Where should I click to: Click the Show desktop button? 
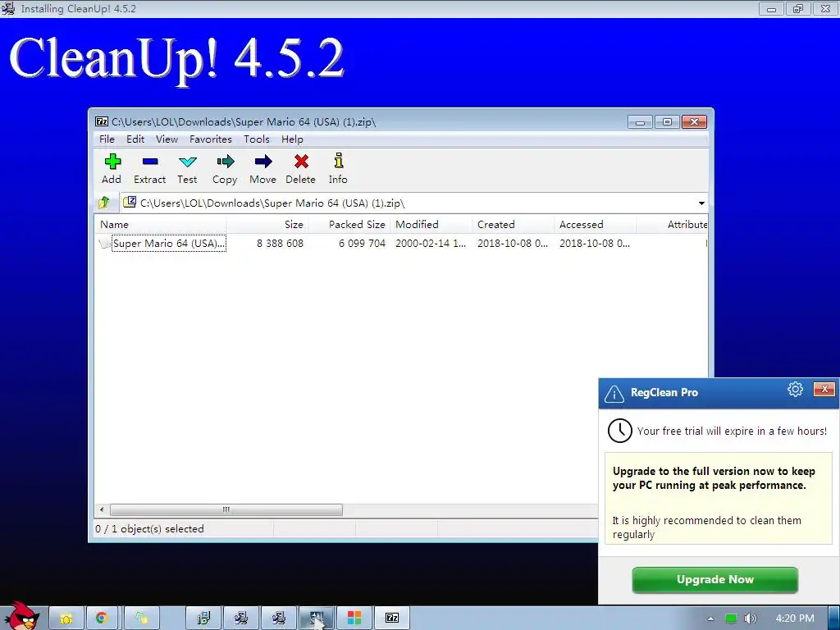coord(833,619)
